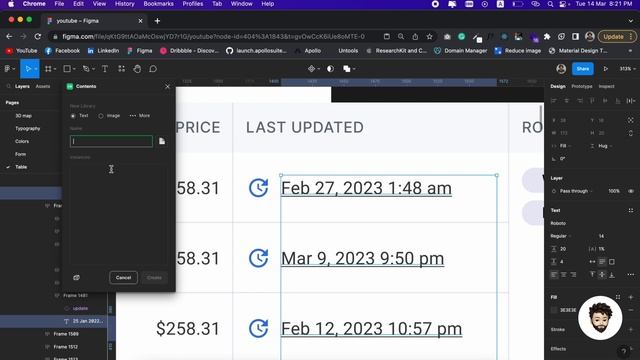Image resolution: width=640 pixels, height=360 pixels.
Task: Open Move tool dropdown arrow
Action: click(36, 69)
